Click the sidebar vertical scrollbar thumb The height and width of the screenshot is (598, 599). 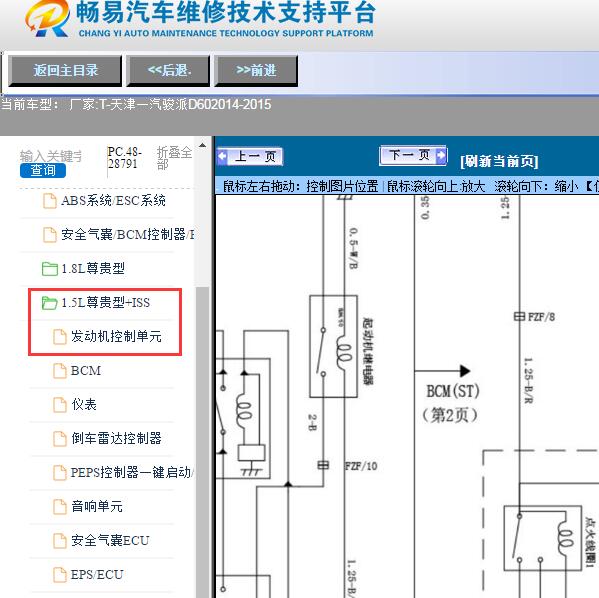202,441
